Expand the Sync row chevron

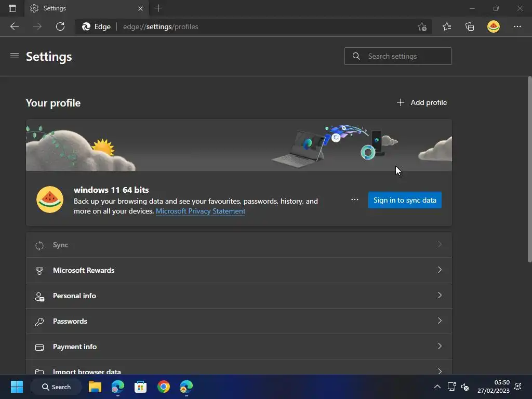[440, 244]
